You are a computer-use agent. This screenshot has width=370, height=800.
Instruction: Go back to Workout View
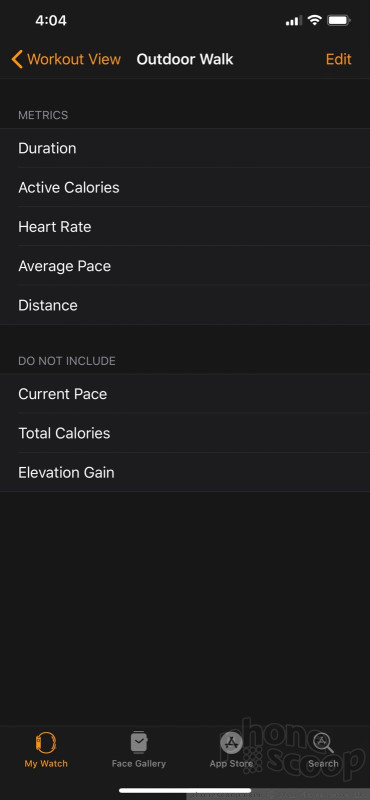[x=74, y=59]
